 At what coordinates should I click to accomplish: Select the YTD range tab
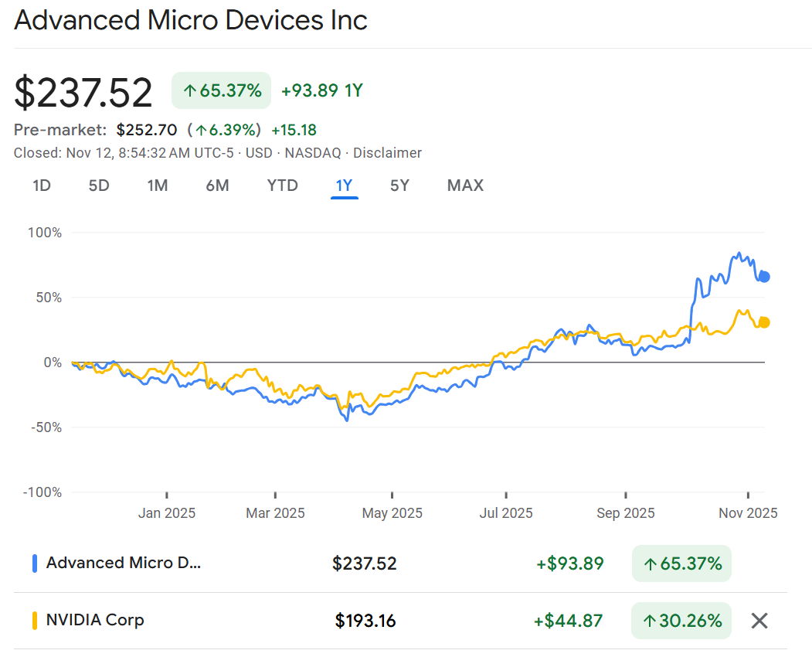click(x=282, y=186)
